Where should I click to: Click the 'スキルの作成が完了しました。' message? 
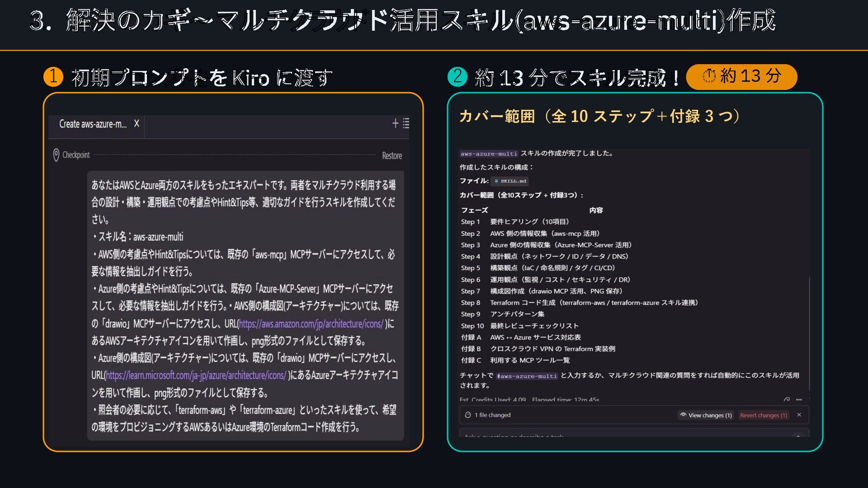point(567,154)
